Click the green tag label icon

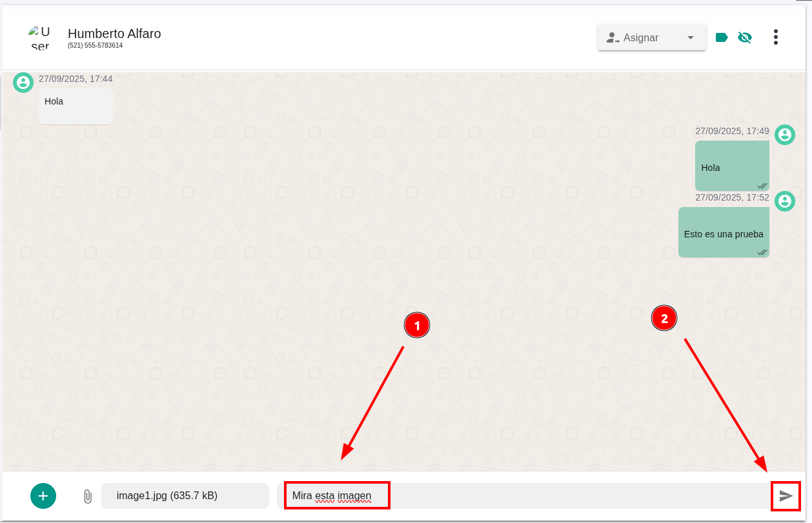click(x=722, y=37)
